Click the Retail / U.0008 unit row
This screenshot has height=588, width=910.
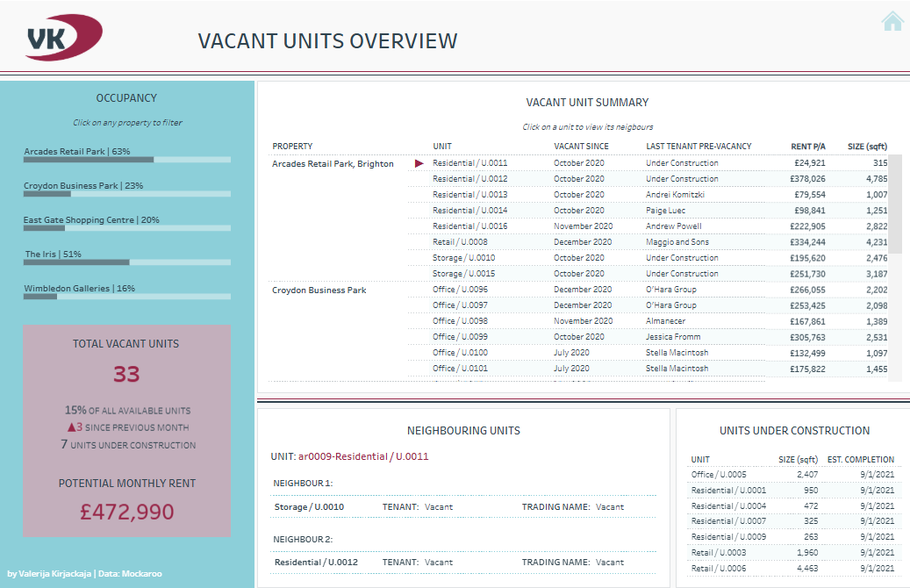point(458,241)
